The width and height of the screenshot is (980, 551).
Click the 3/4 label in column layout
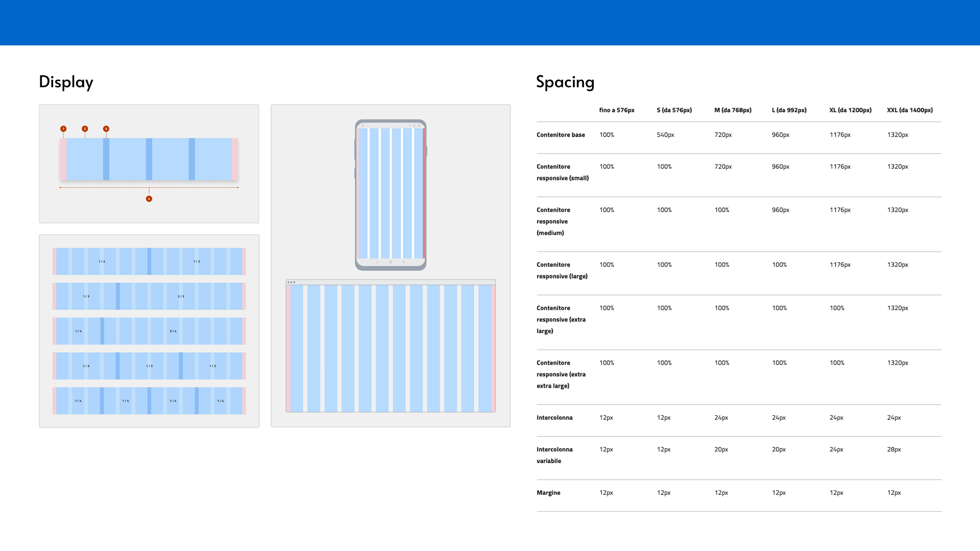point(173,331)
